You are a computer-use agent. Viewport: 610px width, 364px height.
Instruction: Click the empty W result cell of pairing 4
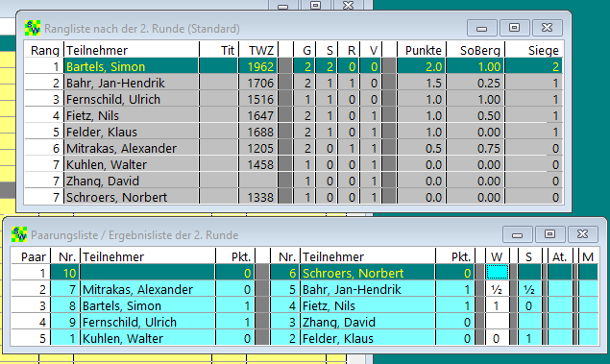pos(498,322)
